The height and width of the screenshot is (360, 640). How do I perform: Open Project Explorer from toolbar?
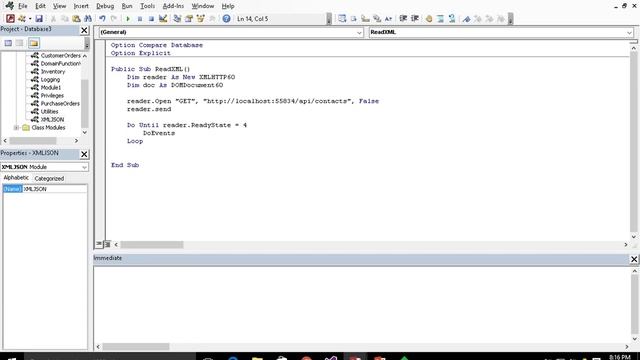tap(177, 19)
